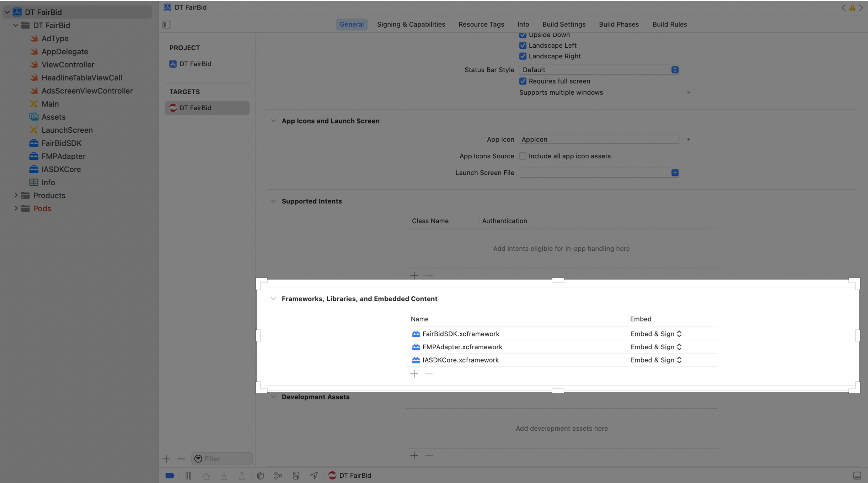Enable Include all app icon assets
Viewport: 868px width, 483px height.
[x=522, y=156]
